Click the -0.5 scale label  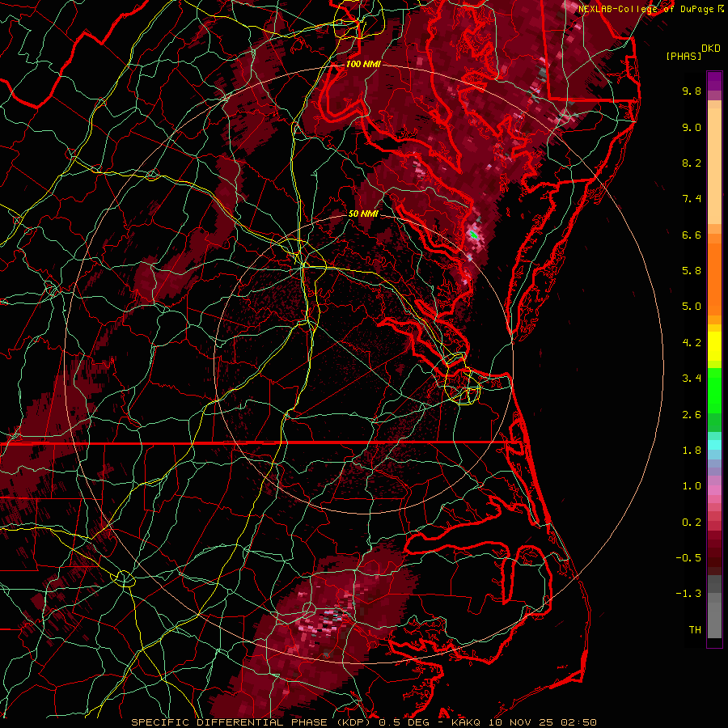point(688,558)
